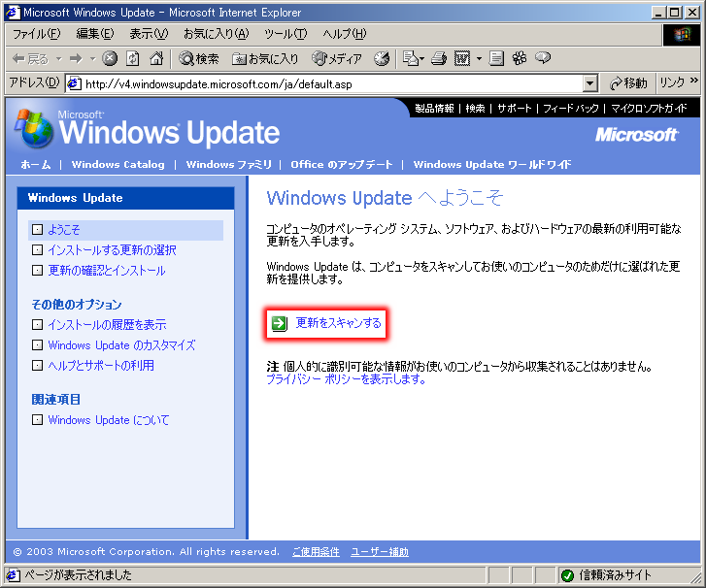Select 更新の確認とインストール in sidebar
706x588 pixels.
coord(107,271)
